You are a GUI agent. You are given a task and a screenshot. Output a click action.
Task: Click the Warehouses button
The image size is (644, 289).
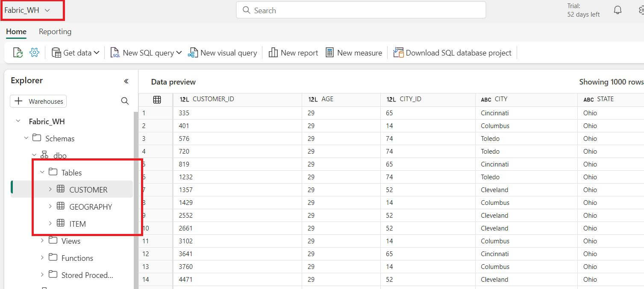[38, 101]
